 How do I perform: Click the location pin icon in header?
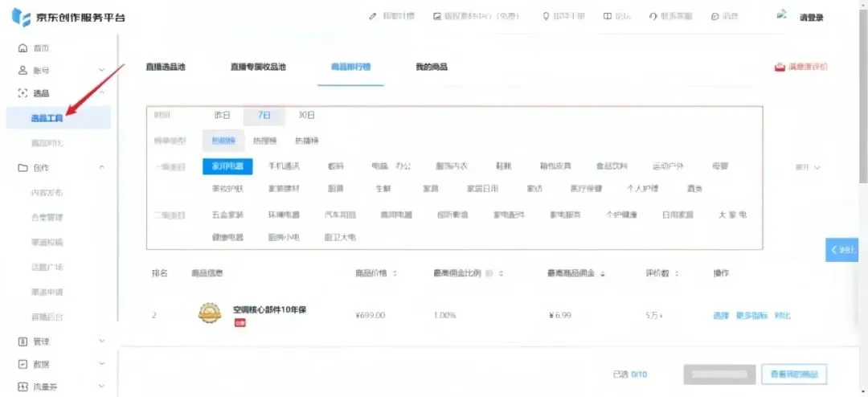pyautogui.click(x=547, y=17)
